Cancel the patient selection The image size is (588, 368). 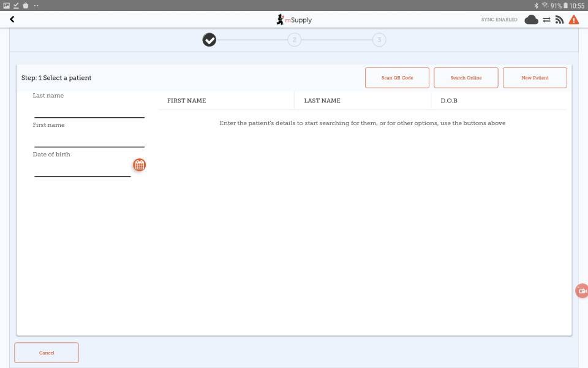coord(47,353)
